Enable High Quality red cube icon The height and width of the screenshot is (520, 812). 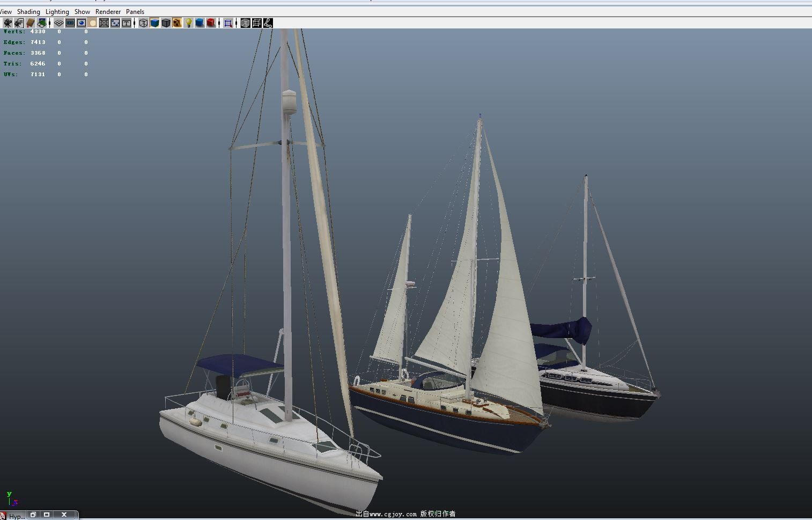[x=211, y=23]
